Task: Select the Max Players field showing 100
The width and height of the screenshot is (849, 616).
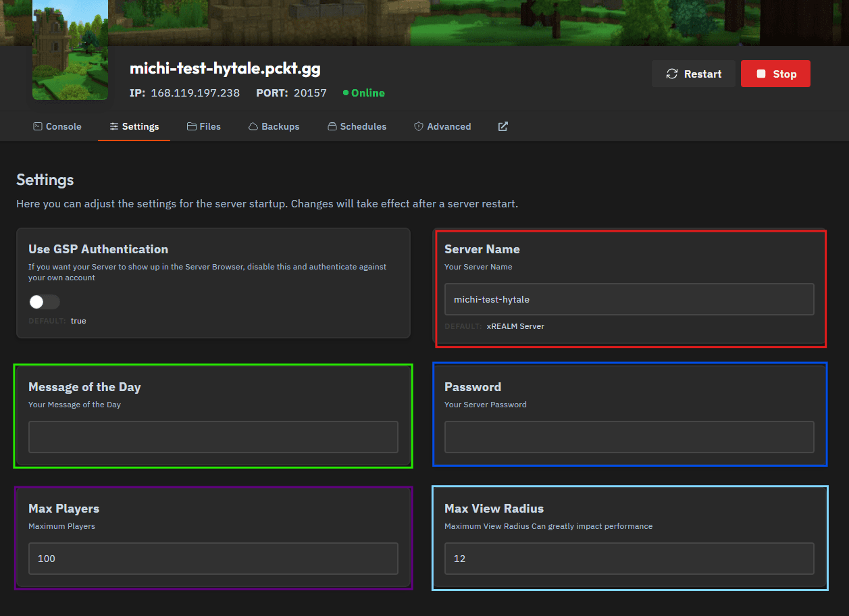Action: coord(213,559)
